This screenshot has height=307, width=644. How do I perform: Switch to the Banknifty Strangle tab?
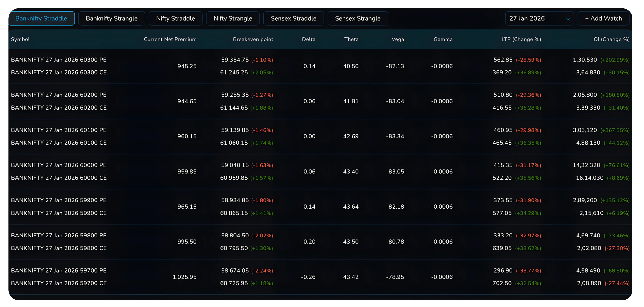112,18
